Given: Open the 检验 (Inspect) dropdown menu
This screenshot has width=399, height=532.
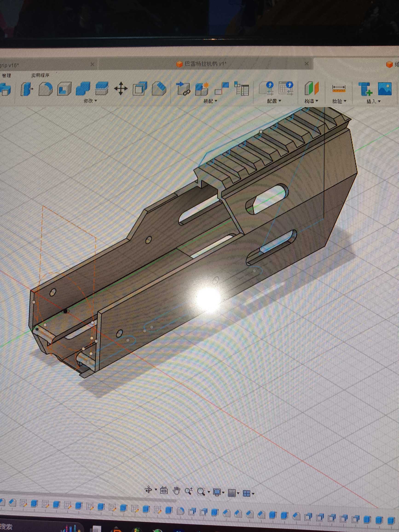Looking at the screenshot, I should (x=339, y=101).
